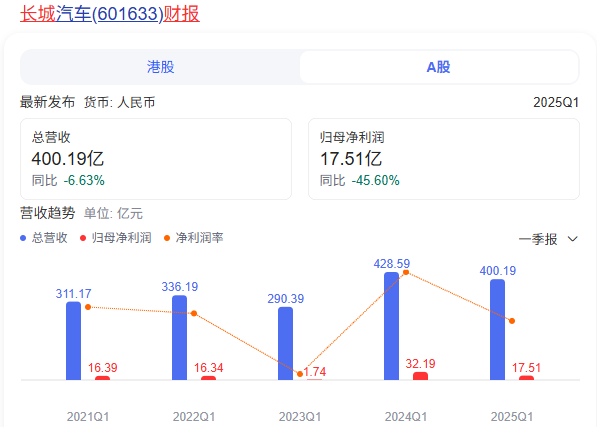Viewport: 597px width, 427px height.
Task: Click the 2023Q1 axis label
Action: point(300,417)
